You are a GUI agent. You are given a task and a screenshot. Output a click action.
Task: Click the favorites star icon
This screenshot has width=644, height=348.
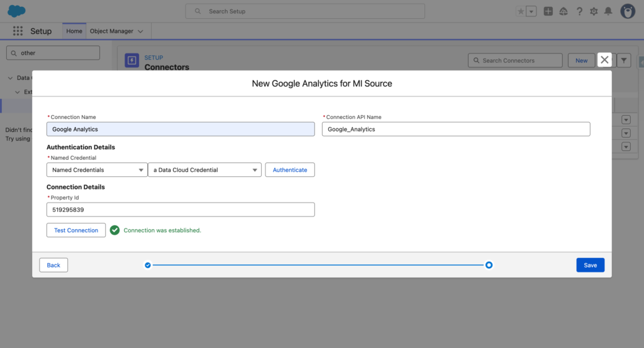[x=521, y=11]
